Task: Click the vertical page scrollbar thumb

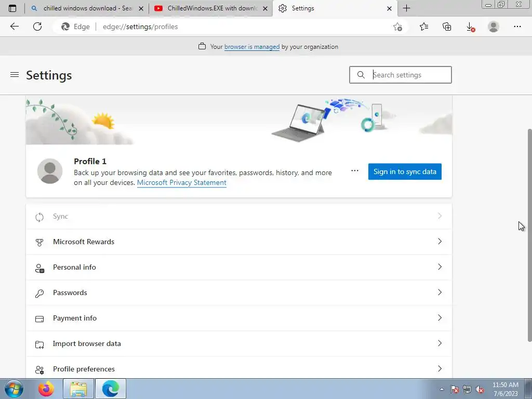Action: [x=529, y=235]
